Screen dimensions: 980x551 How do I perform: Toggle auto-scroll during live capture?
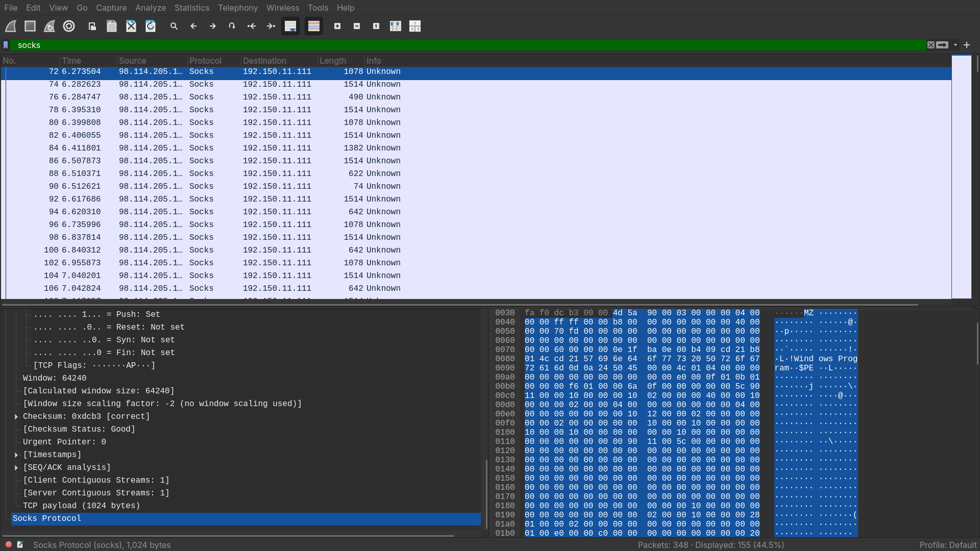tap(290, 26)
